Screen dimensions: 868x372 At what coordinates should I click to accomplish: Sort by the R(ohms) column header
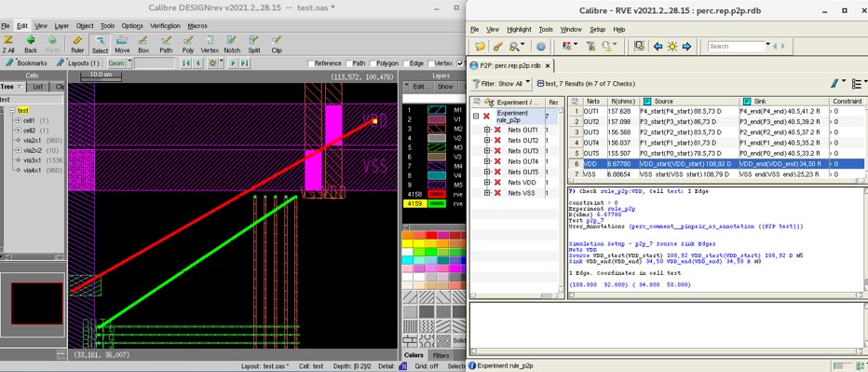622,101
